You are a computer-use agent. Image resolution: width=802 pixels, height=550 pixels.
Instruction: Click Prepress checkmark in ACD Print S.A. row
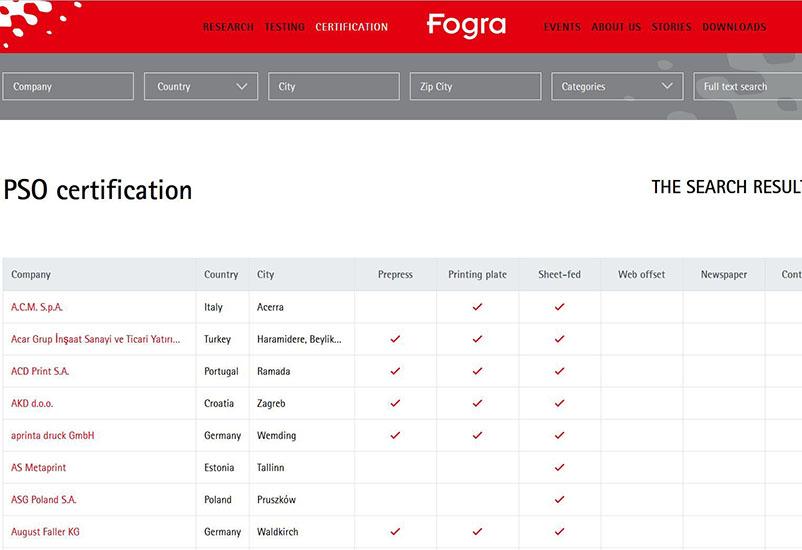(395, 371)
